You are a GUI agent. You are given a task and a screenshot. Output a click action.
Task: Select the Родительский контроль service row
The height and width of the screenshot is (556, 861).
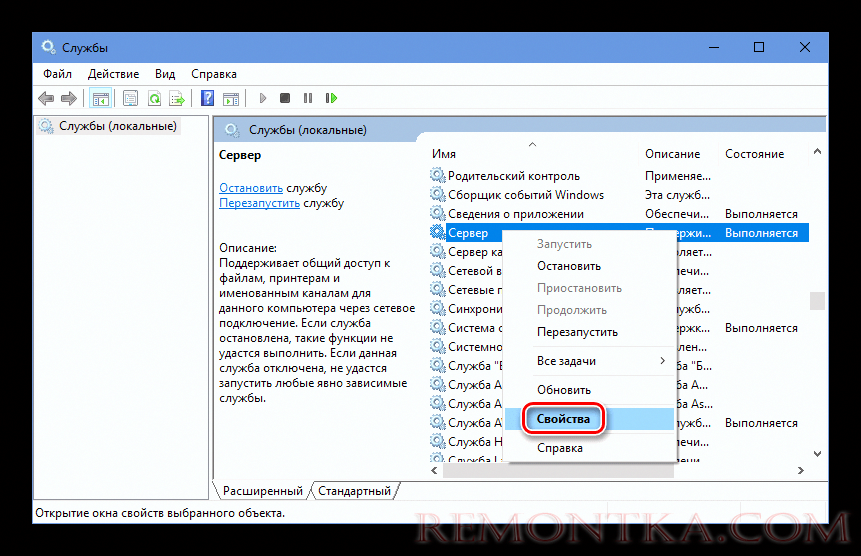(618, 176)
